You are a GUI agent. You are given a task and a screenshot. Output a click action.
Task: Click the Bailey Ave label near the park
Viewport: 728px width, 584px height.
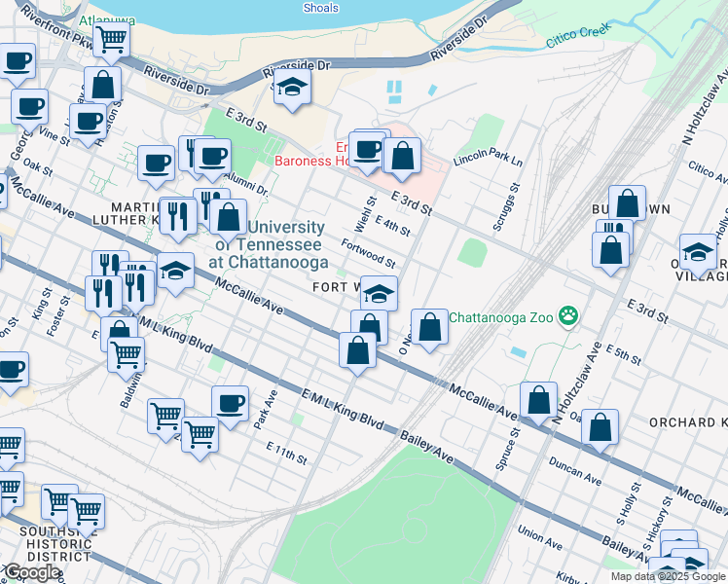pyautogui.click(x=426, y=447)
